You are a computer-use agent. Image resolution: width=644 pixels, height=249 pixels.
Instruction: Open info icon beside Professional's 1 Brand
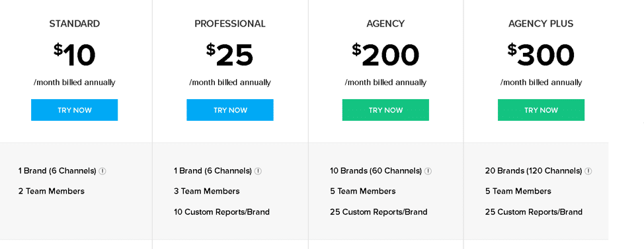258,171
